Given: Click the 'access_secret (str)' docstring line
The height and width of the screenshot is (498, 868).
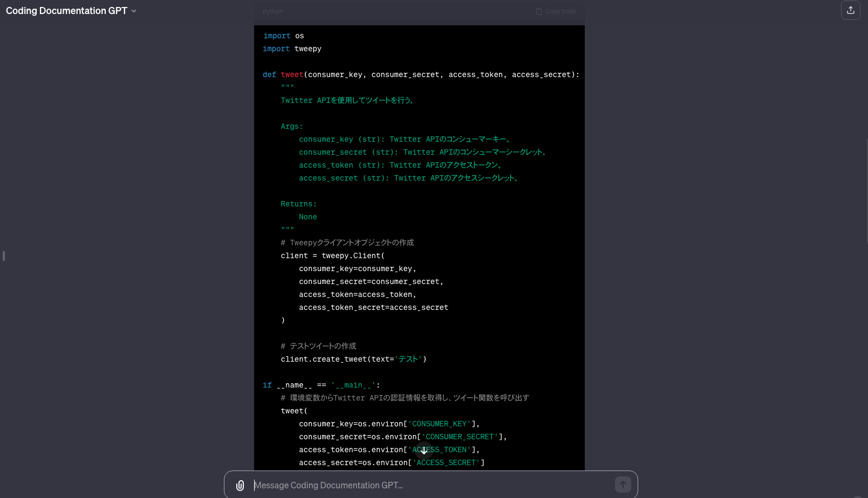Looking at the screenshot, I should point(409,178).
